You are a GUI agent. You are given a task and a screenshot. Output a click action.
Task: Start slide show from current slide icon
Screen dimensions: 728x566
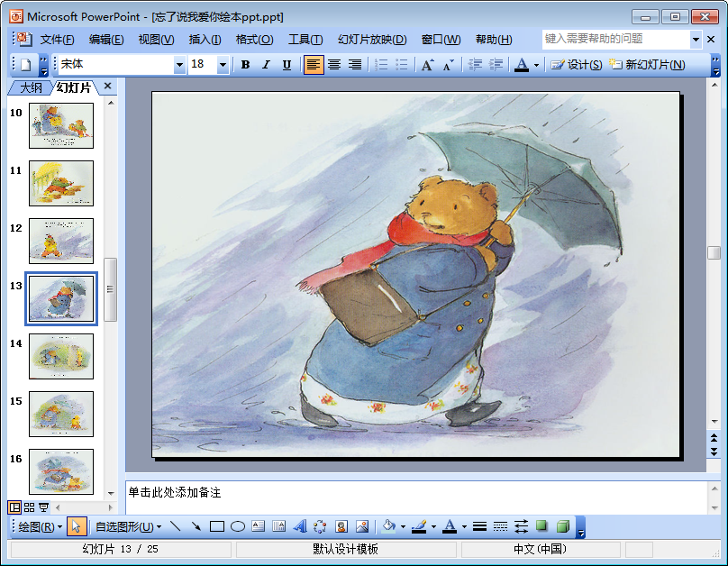pos(43,507)
